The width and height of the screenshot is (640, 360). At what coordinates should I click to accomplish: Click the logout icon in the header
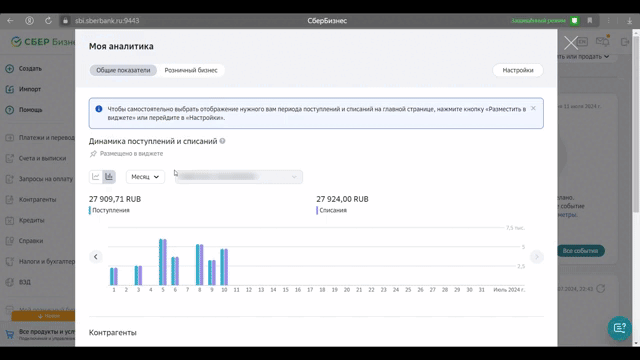click(x=625, y=42)
